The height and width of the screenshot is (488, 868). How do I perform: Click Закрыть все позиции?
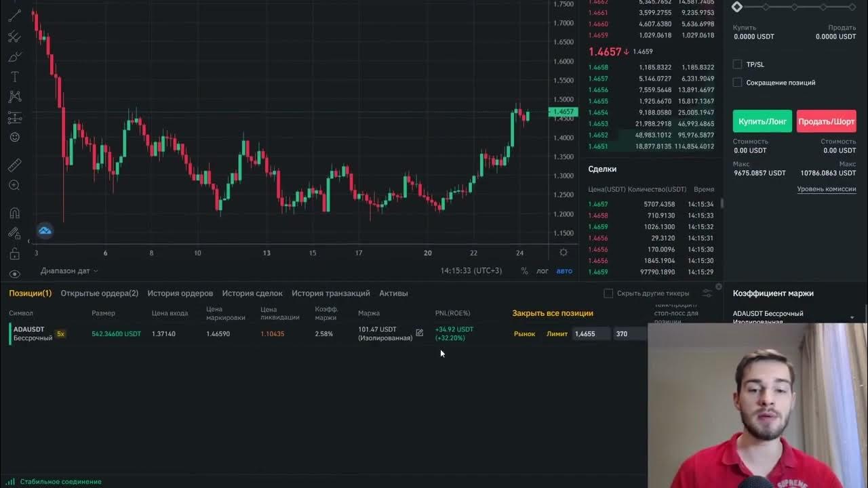(553, 313)
